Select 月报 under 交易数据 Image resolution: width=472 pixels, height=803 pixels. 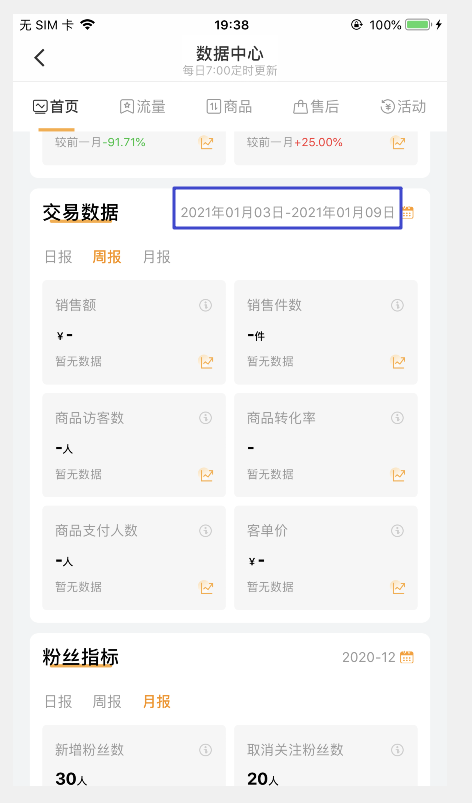[x=157, y=257]
